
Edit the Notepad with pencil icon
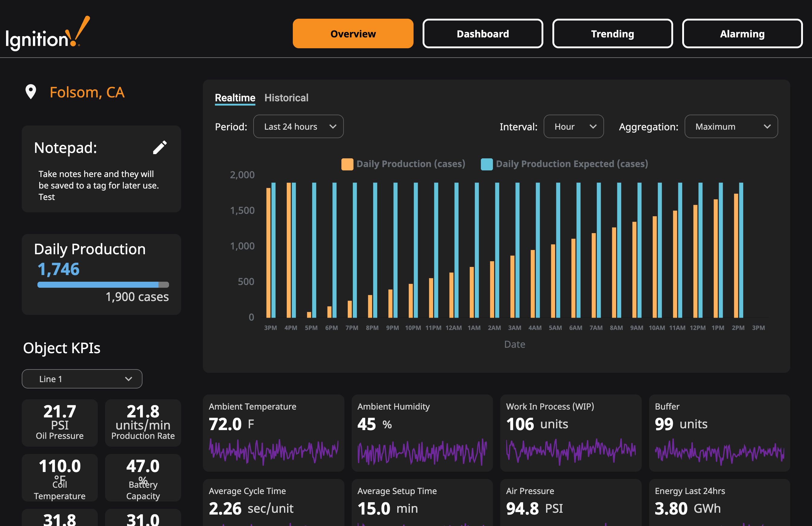tap(160, 147)
